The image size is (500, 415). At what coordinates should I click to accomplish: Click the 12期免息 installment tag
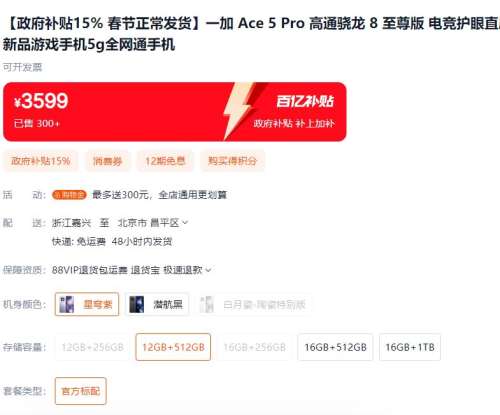click(x=165, y=161)
